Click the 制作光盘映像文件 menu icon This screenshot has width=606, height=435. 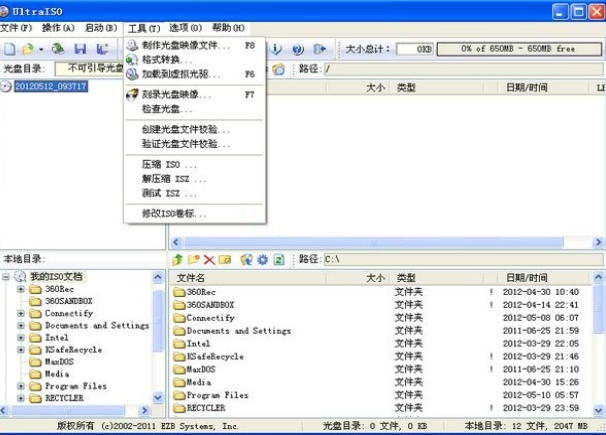(x=132, y=45)
